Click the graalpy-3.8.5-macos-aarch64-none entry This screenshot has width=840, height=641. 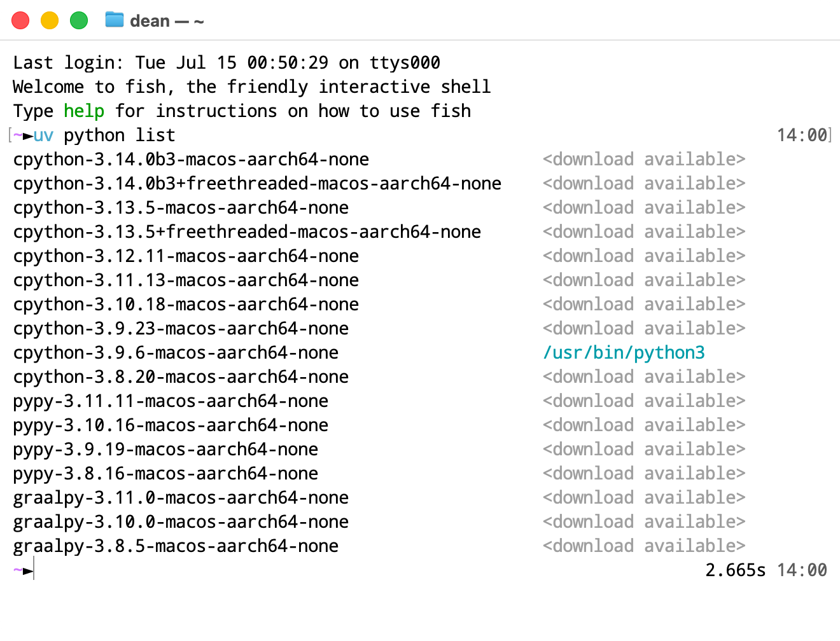176,546
